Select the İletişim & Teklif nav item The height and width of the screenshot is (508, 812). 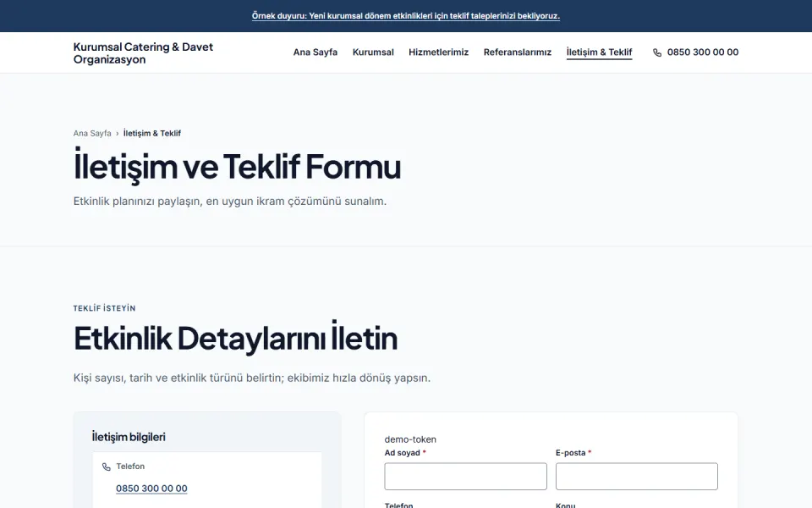pos(599,52)
